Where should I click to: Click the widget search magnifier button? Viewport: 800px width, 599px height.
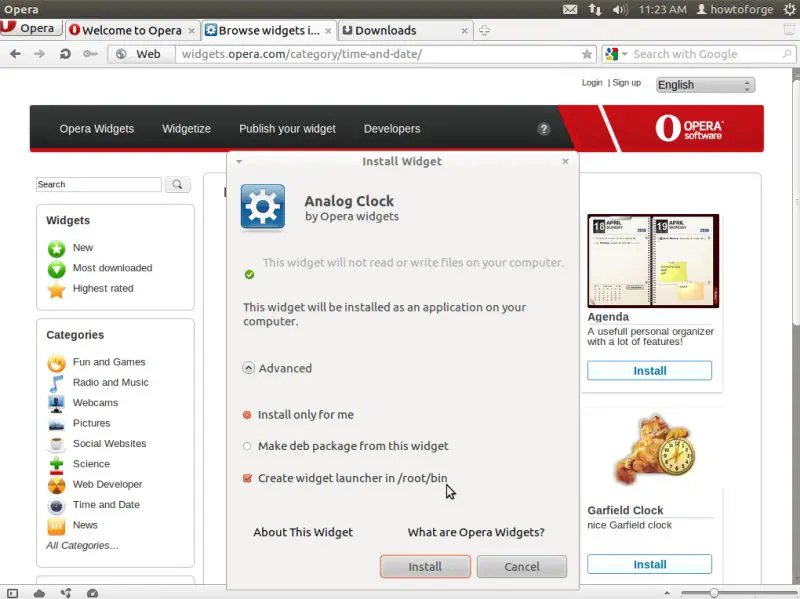177,184
